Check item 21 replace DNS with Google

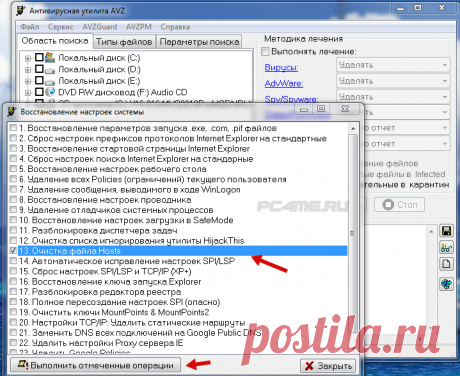13,332
